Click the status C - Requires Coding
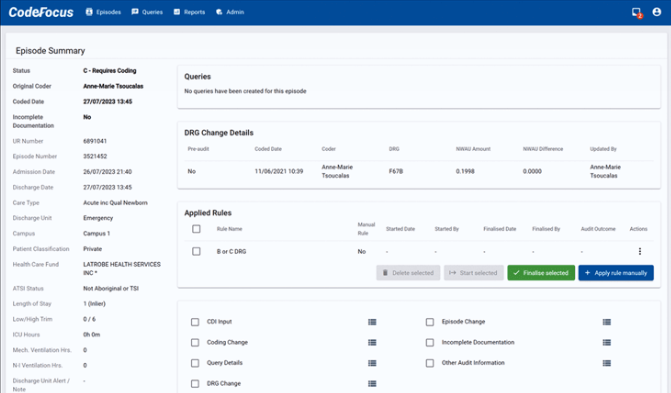Image resolution: width=671 pixels, height=393 pixels. (x=110, y=71)
